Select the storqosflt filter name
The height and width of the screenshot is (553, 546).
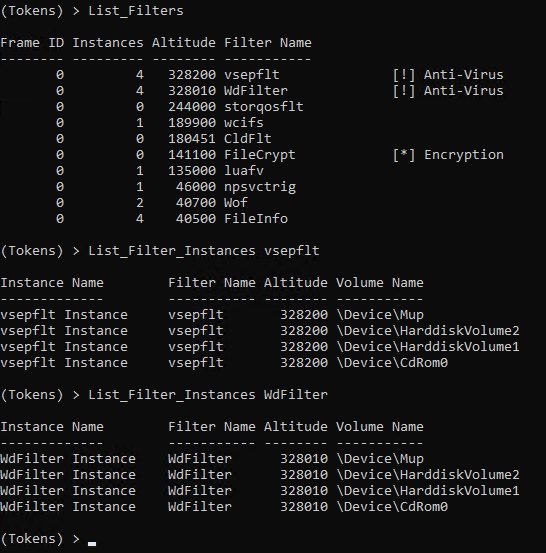[x=264, y=107]
